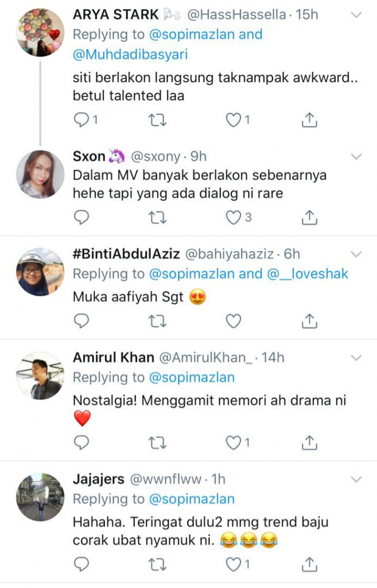Open options chevron on ARYA STARK's tweet
The width and height of the screenshot is (377, 588).
(x=356, y=15)
